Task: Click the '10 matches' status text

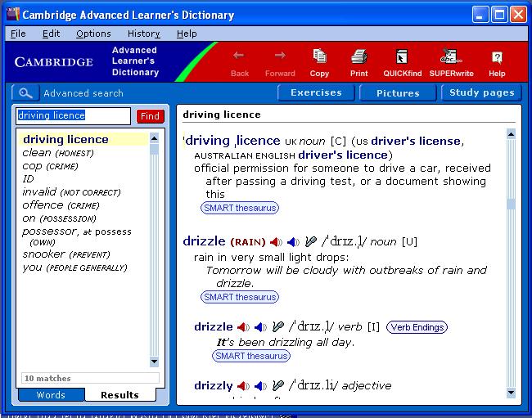Action: click(x=47, y=379)
